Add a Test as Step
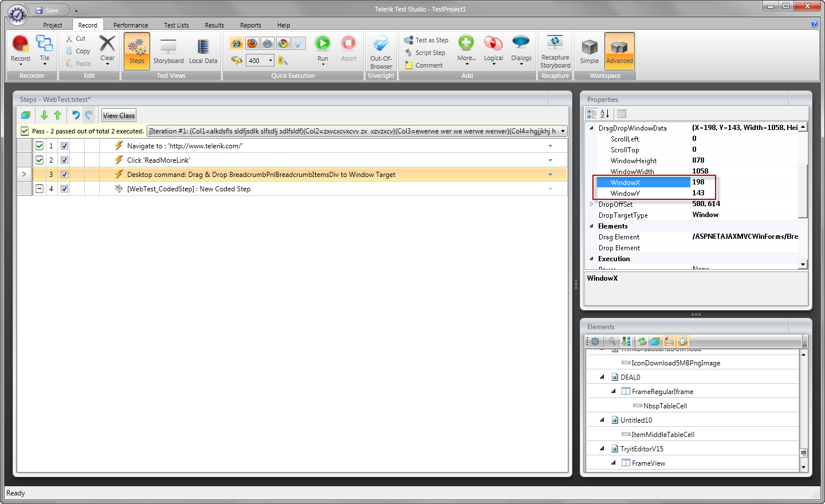This screenshot has height=504, width=825. click(x=426, y=40)
